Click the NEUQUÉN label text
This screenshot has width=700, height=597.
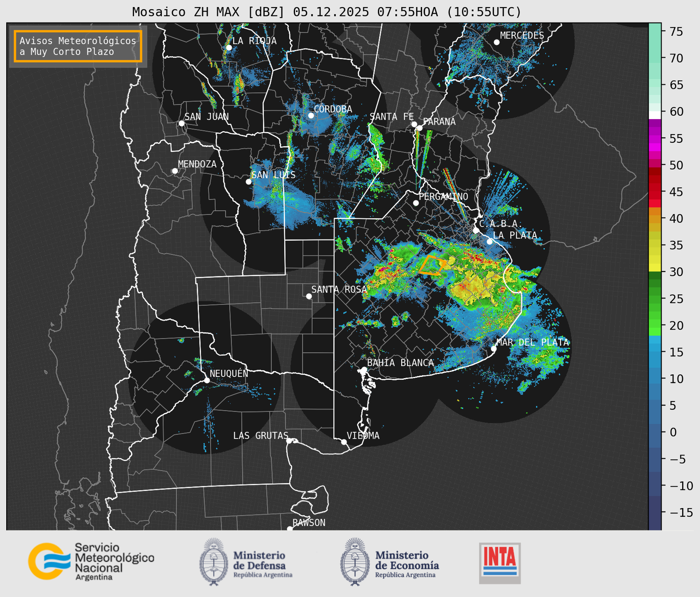pyautogui.click(x=229, y=373)
